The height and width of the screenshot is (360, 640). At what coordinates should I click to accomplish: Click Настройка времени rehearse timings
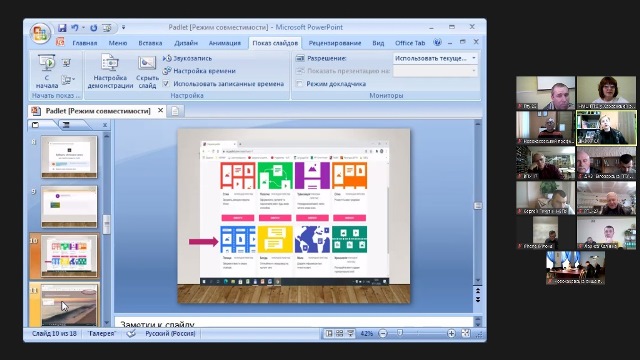(199, 71)
